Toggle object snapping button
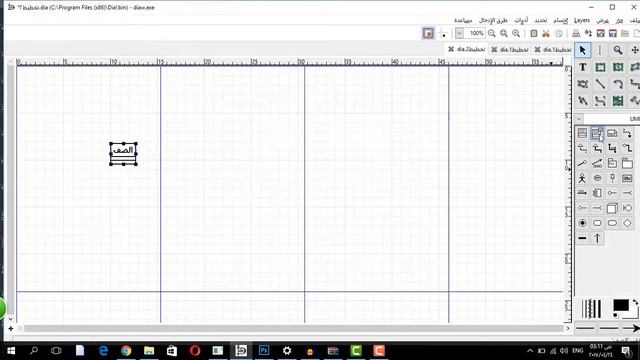 pyautogui.click(x=428, y=33)
